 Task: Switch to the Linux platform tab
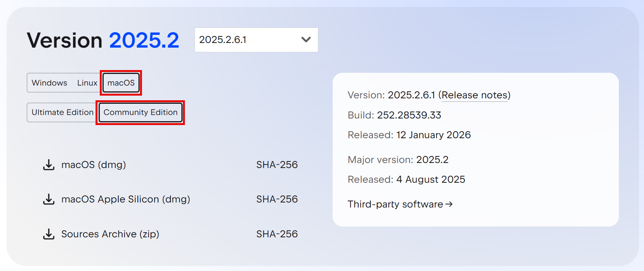click(87, 83)
